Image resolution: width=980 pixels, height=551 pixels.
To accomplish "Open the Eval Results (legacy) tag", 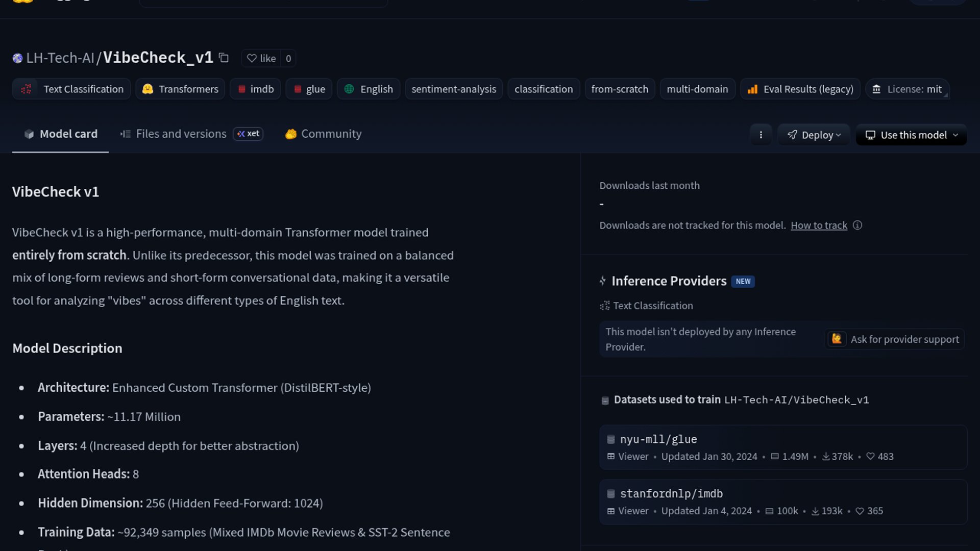I will coord(800,89).
